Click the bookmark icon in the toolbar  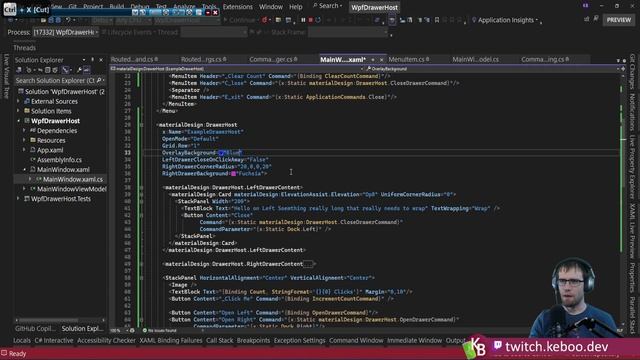pyautogui.click(x=437, y=20)
